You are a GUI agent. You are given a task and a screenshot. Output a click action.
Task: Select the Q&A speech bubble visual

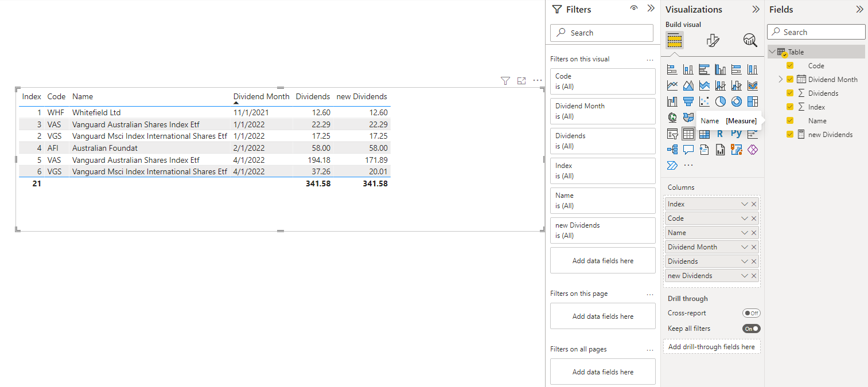[x=688, y=150]
